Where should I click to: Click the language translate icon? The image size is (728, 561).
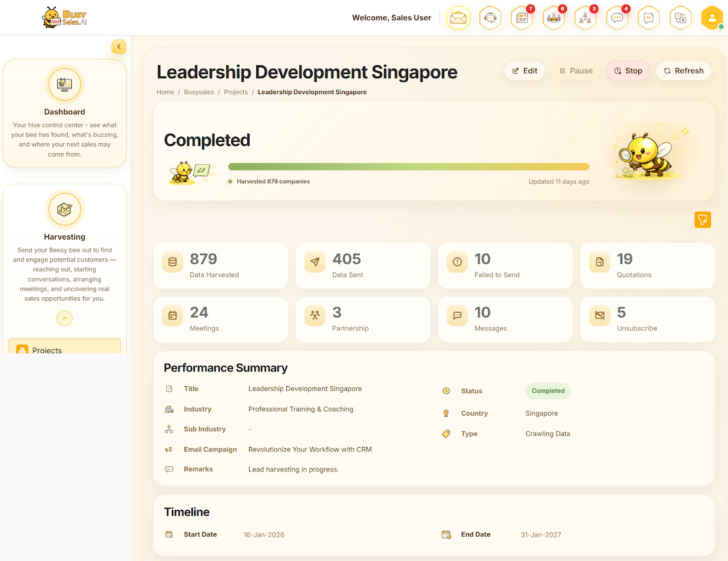point(680,18)
